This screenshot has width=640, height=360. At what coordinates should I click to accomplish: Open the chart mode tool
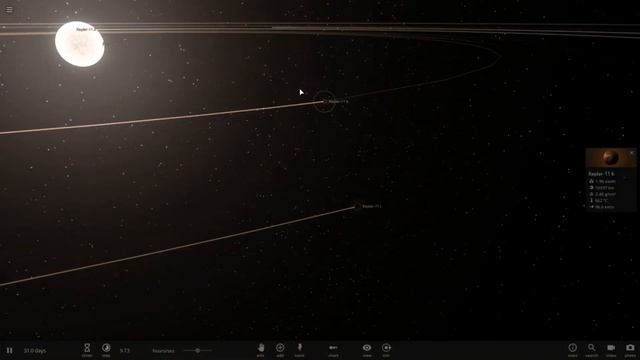point(333,350)
